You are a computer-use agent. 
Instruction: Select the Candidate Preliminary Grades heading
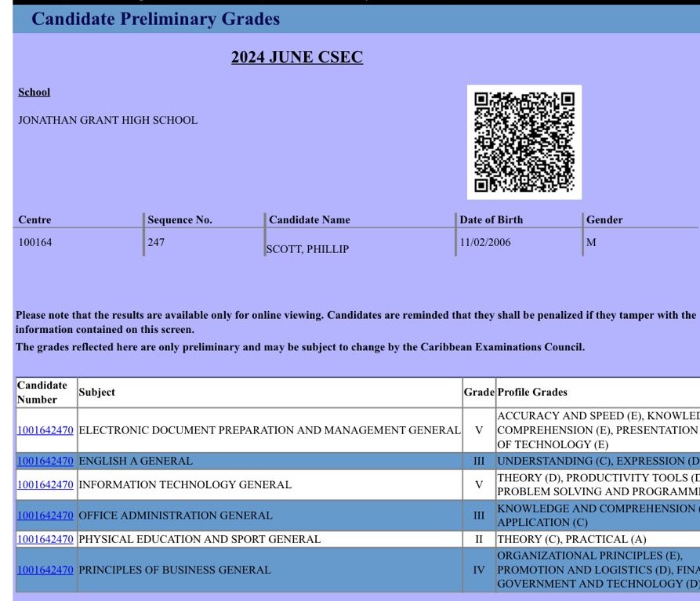click(x=155, y=19)
